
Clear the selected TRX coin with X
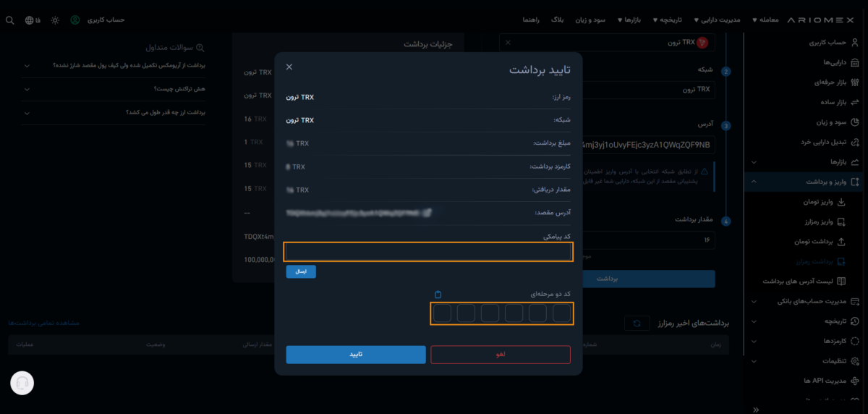tap(507, 43)
